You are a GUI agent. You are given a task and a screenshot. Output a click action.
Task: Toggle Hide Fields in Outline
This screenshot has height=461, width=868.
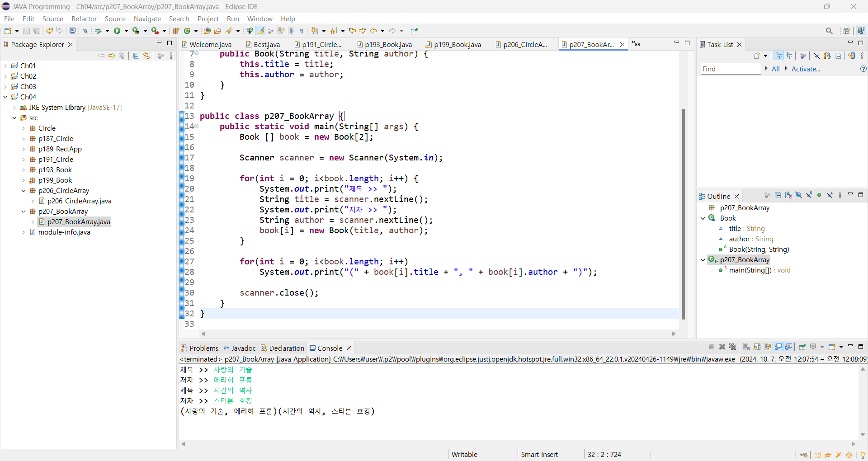tap(798, 195)
